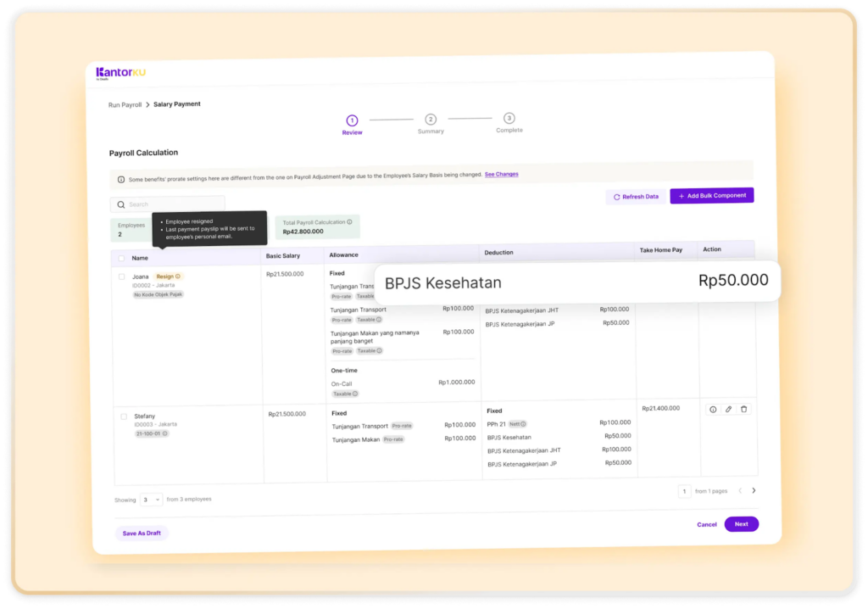Screen dimensions: 868x609
Task: Click into the Search input field
Action: tap(168, 204)
